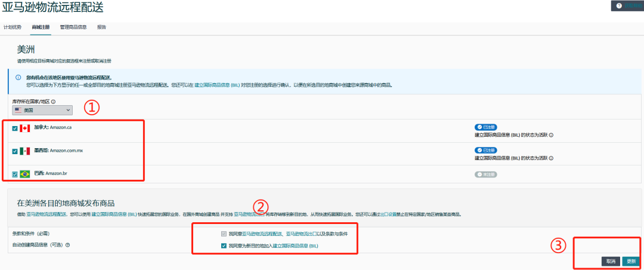Click the 美洲 section heading
This screenshot has height=270, width=644.
26,50
